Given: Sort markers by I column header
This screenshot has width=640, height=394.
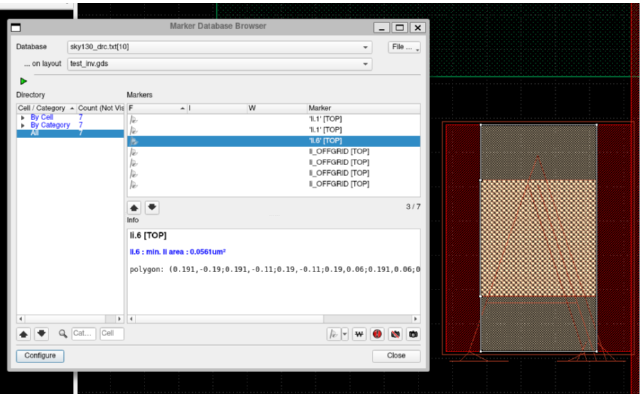Looking at the screenshot, I should [x=217, y=108].
